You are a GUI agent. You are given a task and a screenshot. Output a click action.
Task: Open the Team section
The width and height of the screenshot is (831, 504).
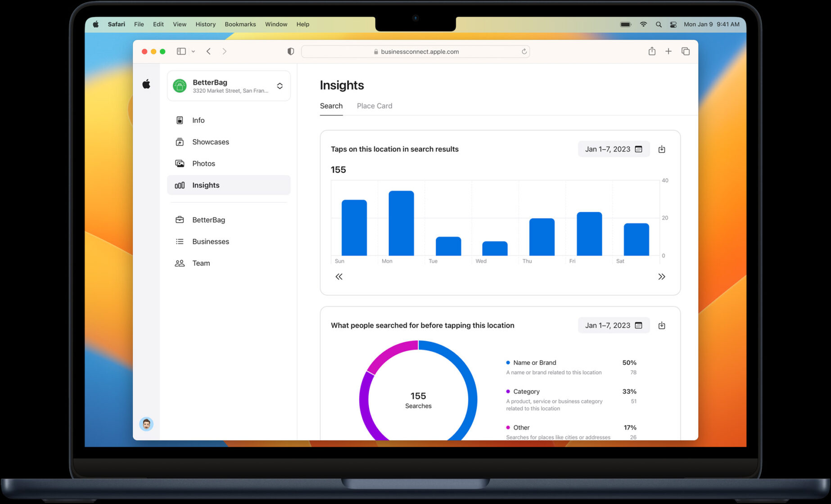point(201,263)
